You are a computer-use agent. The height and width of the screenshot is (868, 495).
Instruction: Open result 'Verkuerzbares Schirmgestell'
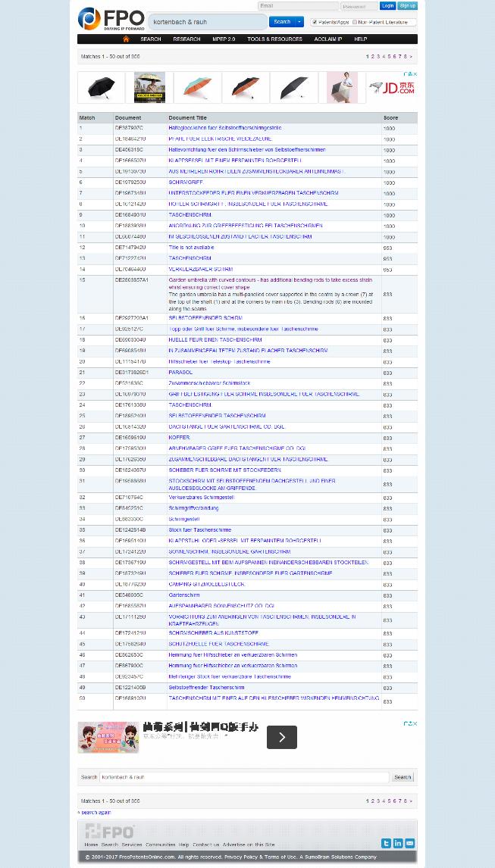click(x=202, y=498)
